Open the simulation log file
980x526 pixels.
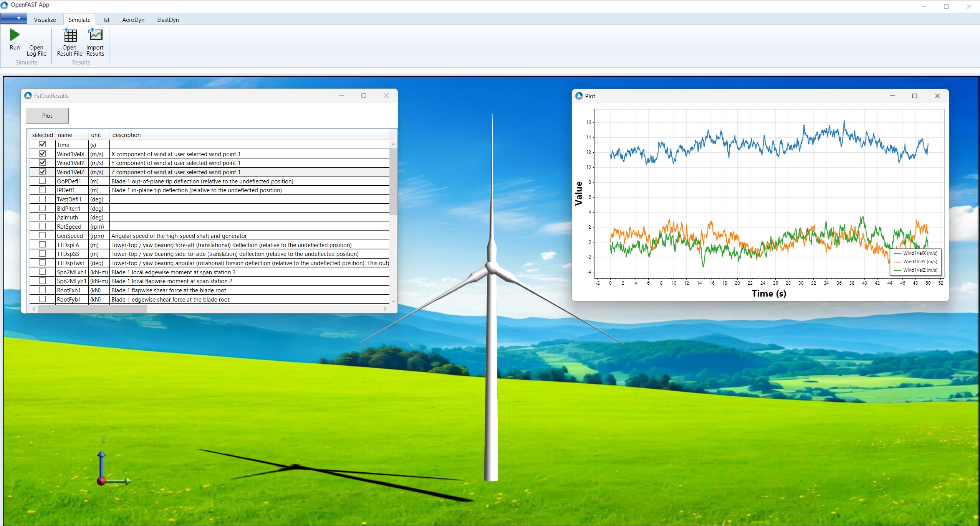click(x=36, y=50)
